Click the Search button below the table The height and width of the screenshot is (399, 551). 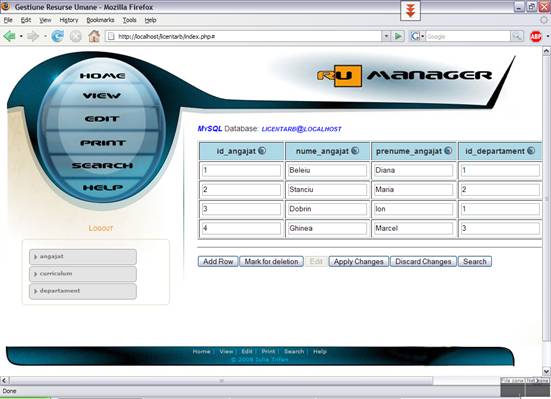(x=475, y=262)
